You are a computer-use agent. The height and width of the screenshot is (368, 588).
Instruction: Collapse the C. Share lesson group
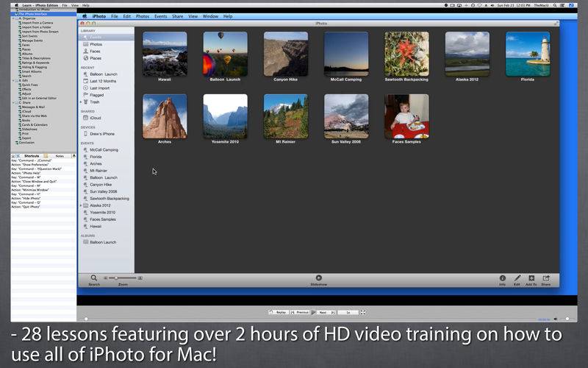tap(13, 102)
